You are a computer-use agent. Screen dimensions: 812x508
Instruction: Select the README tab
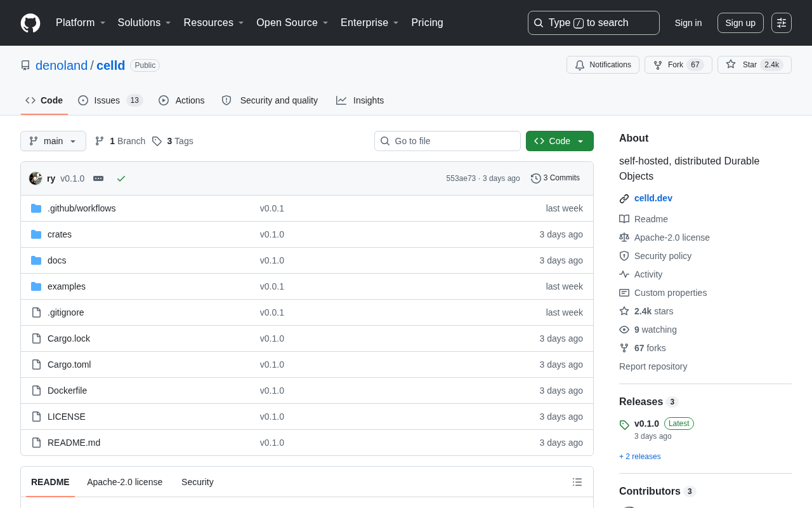coord(50,482)
